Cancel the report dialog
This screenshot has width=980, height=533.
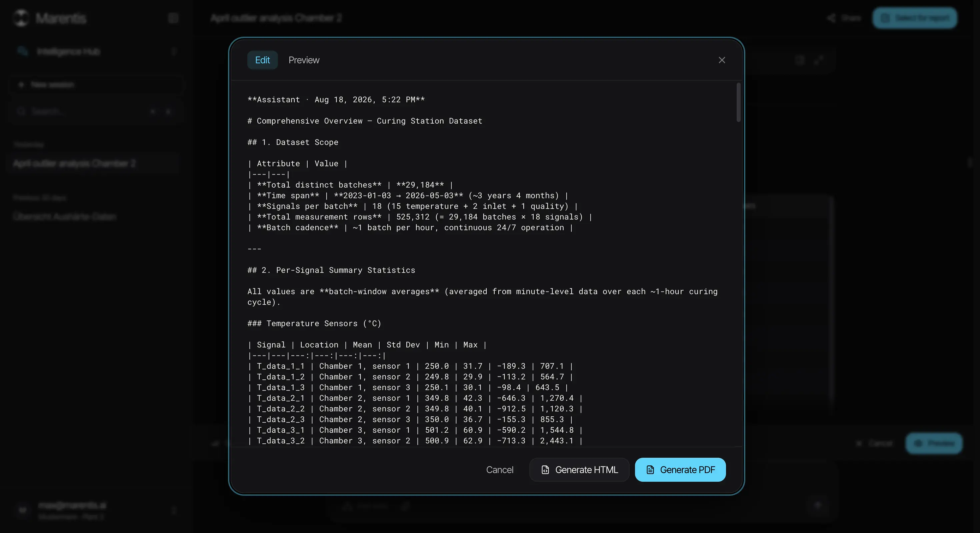point(500,469)
